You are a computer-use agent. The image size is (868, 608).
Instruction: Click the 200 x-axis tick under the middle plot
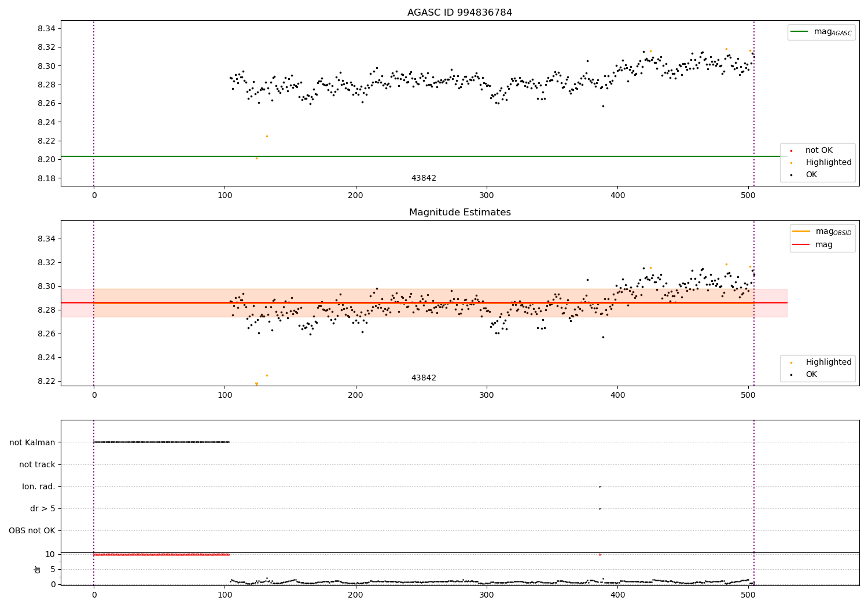pos(356,395)
